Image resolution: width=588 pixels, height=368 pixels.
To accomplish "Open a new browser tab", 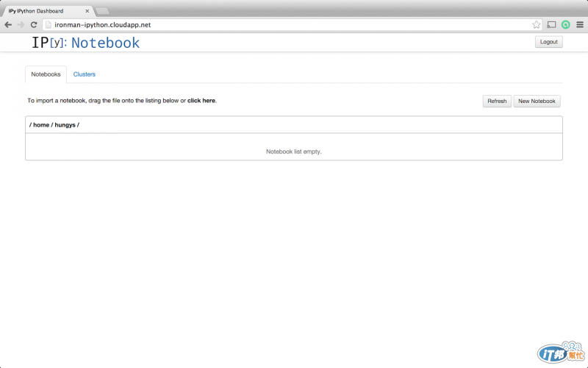I will click(102, 11).
